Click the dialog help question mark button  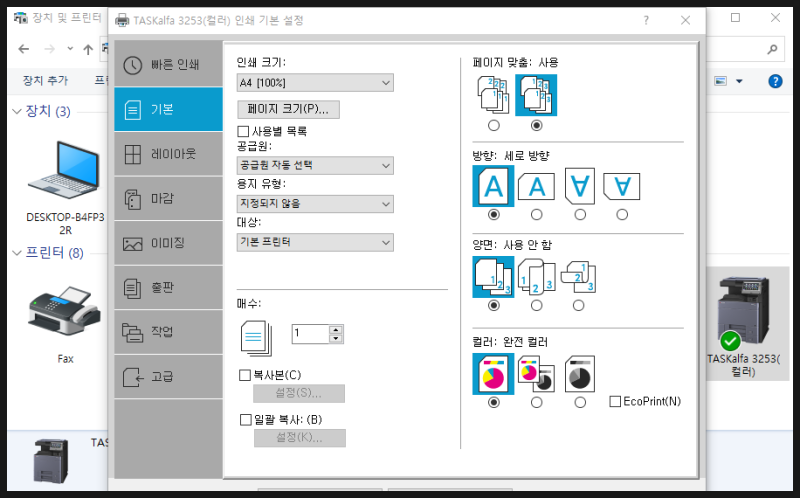tap(646, 20)
